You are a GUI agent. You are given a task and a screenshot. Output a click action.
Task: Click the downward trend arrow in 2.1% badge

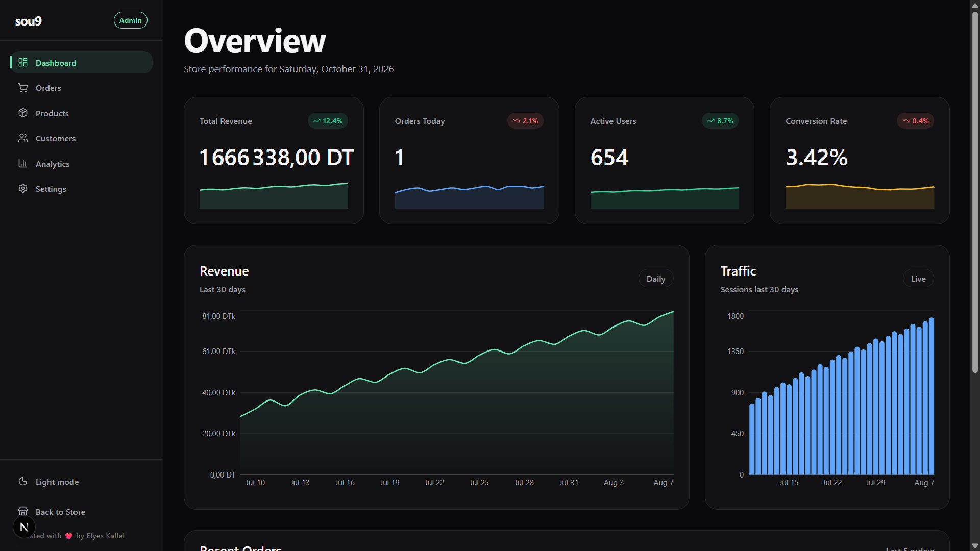(x=517, y=121)
